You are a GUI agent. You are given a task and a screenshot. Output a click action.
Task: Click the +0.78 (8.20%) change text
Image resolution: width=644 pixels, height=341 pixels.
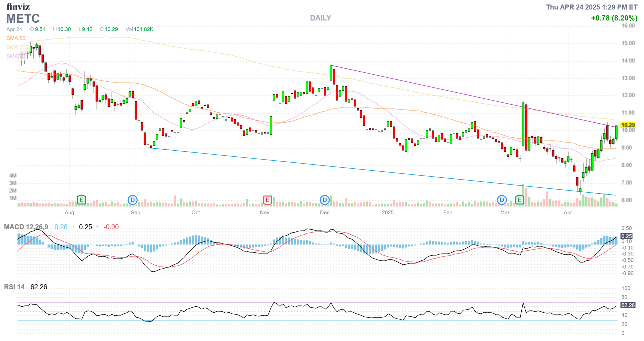(614, 18)
